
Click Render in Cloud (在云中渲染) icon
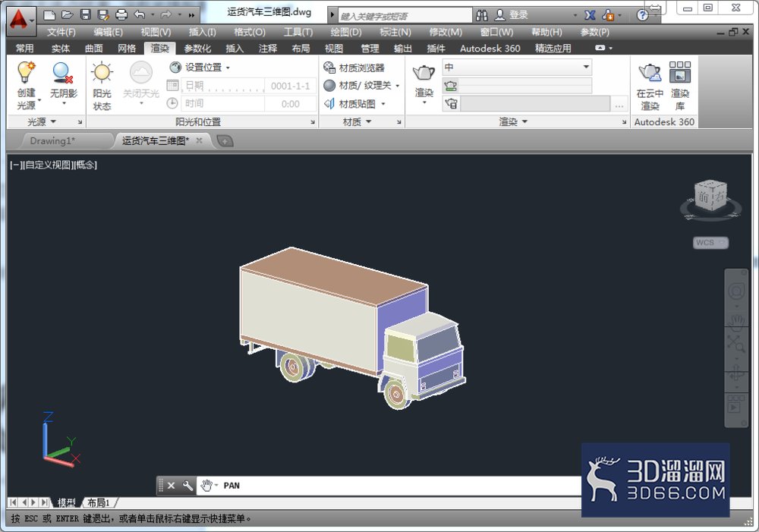[x=649, y=73]
